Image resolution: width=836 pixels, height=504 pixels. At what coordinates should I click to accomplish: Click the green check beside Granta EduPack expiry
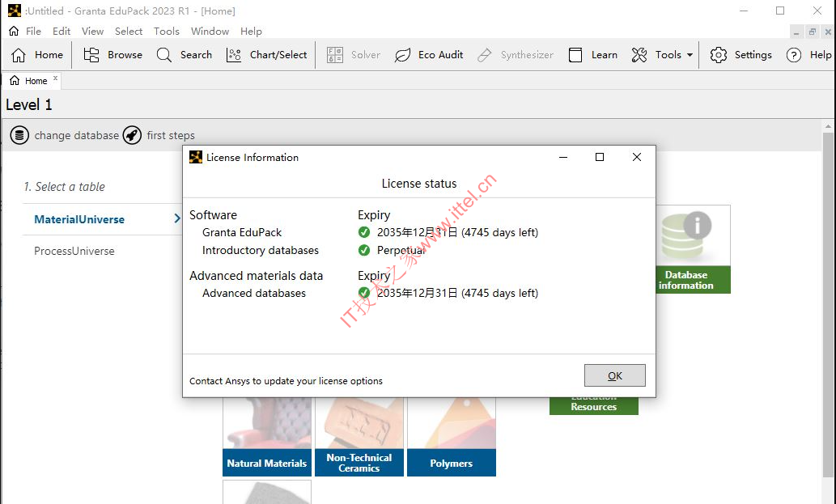(x=364, y=232)
